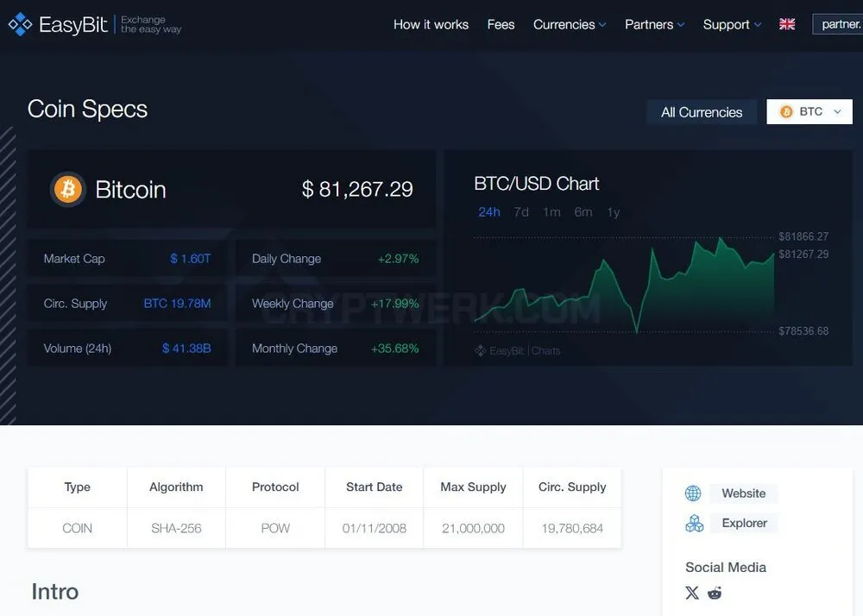Click the $81866.27 chart high label
The image size is (863, 616).
(803, 236)
